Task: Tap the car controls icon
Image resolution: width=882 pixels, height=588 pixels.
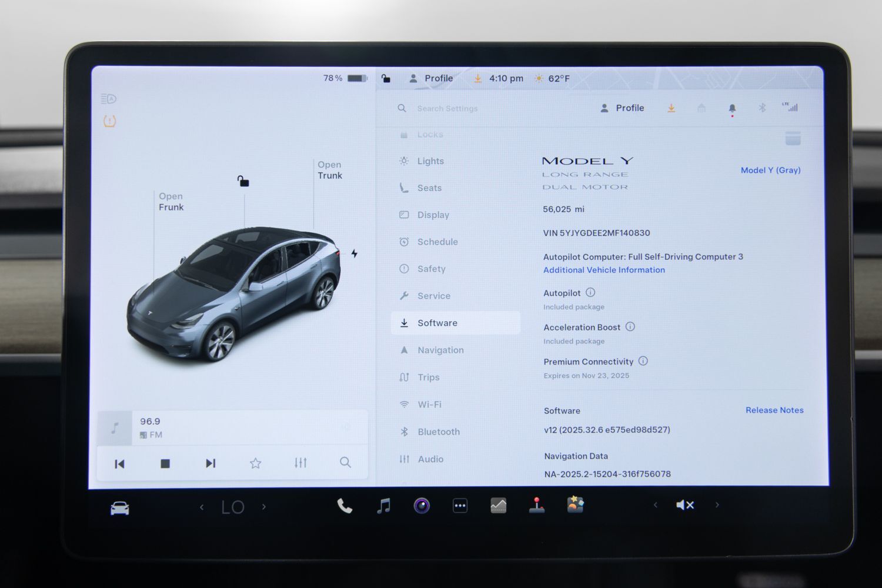Action: 120,508
